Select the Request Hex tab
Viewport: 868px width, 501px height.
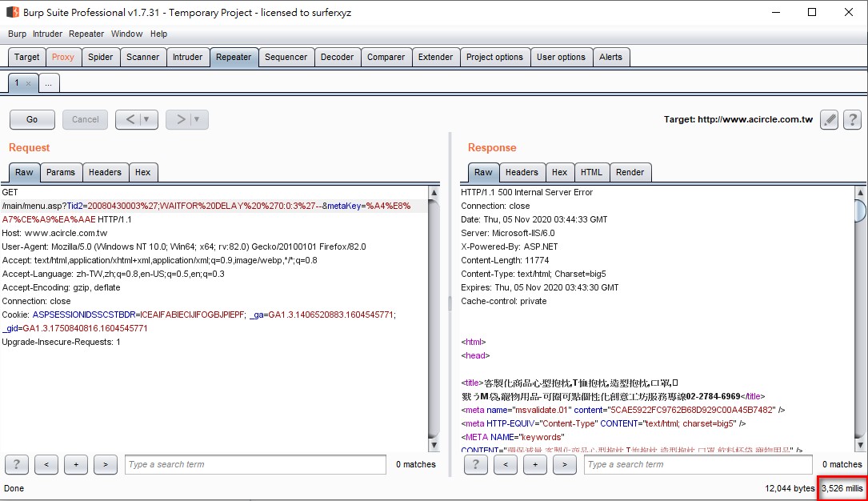(x=143, y=172)
